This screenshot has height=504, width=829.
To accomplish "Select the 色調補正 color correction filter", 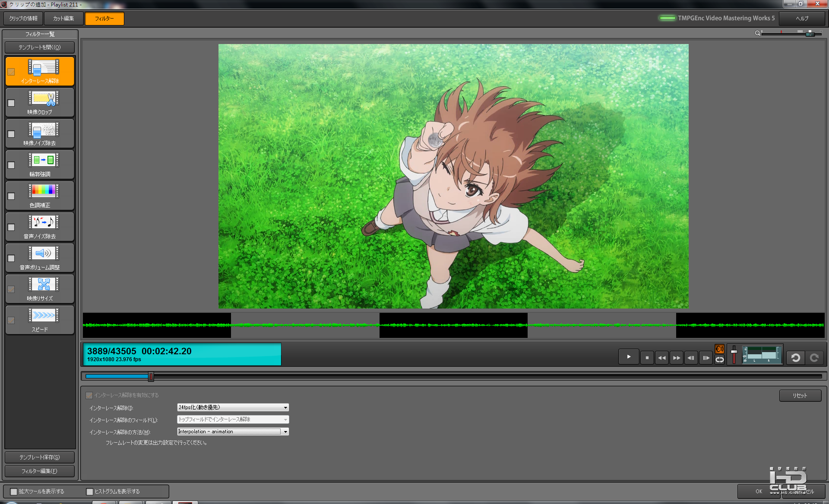I will [x=40, y=195].
